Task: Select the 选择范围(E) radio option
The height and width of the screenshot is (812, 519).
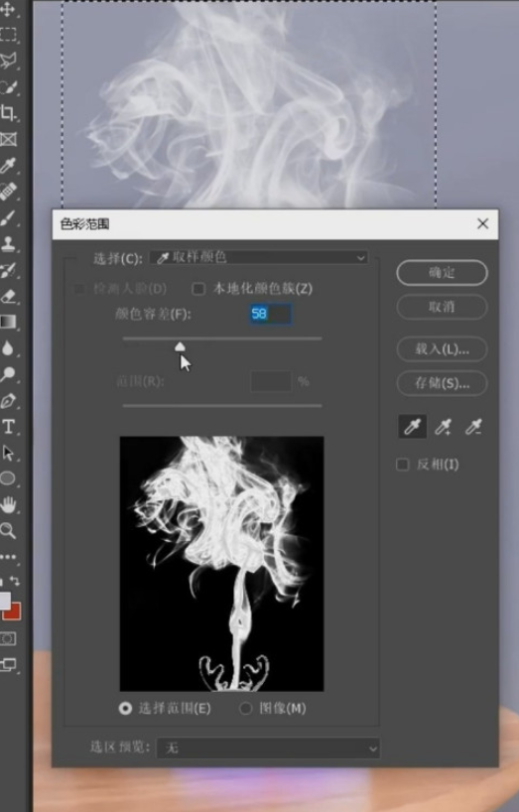Action: tap(125, 709)
